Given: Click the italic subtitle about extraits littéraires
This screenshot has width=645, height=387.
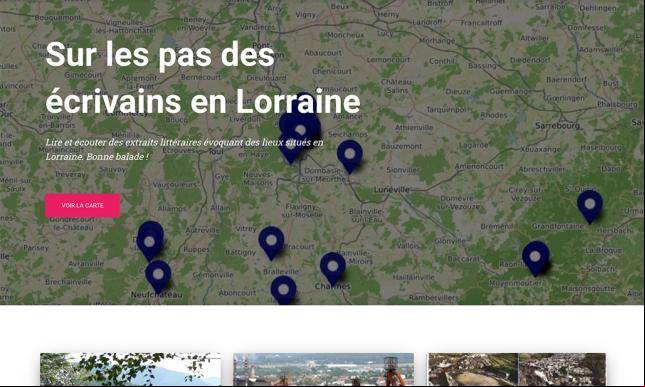Looking at the screenshot, I should point(184,149).
